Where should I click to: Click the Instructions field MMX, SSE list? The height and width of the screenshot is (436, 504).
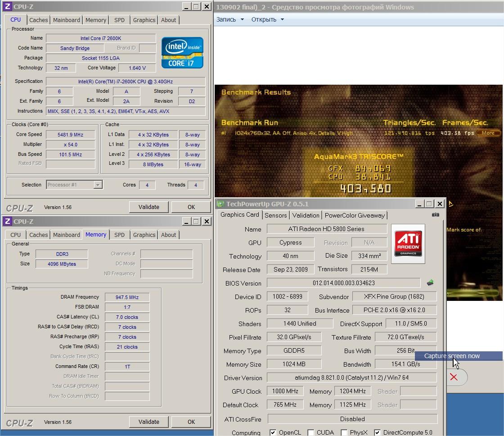pos(126,111)
